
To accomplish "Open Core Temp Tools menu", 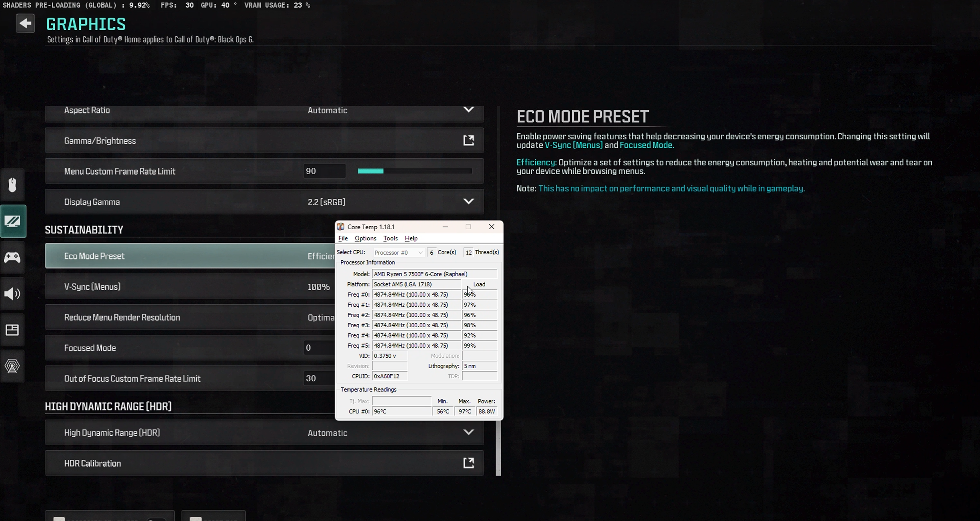I will pos(390,238).
